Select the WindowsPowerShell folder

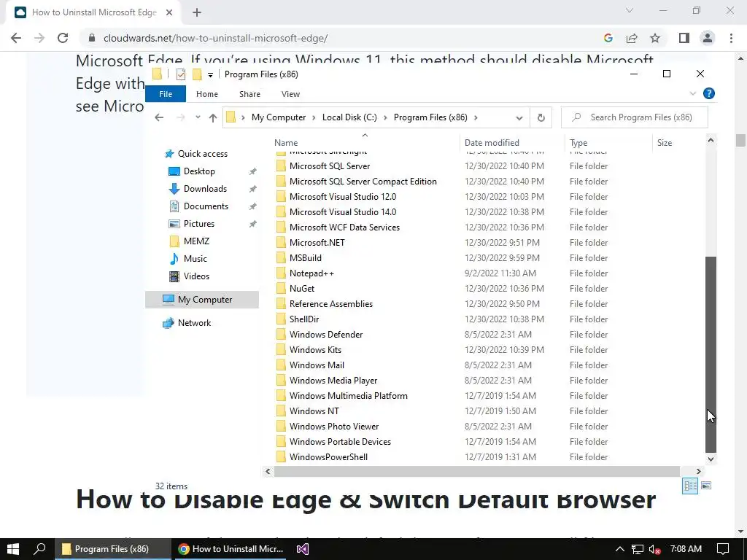[328, 457]
